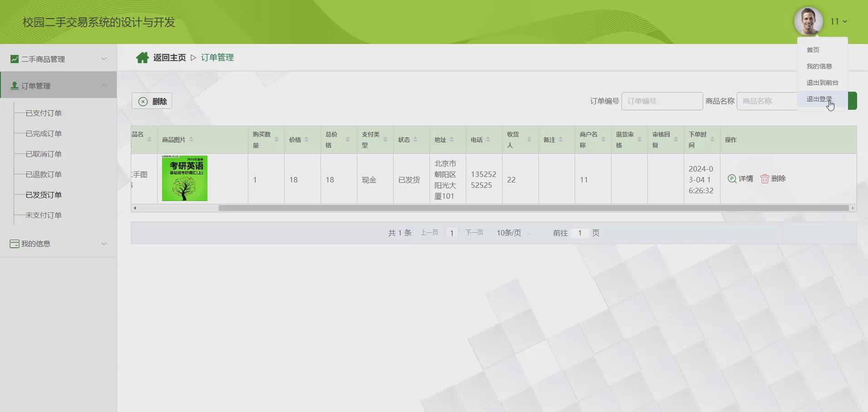Click the breadcrumb triangle separator icon

[x=193, y=58]
